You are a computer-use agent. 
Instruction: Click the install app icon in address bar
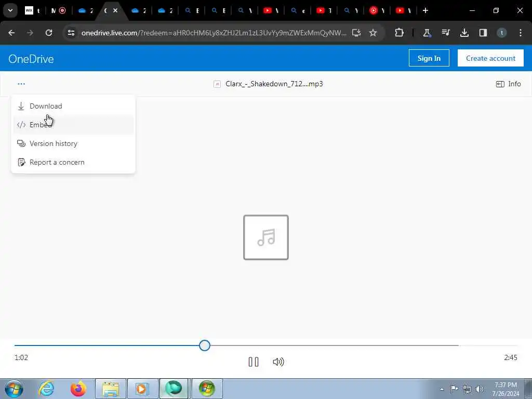click(356, 33)
